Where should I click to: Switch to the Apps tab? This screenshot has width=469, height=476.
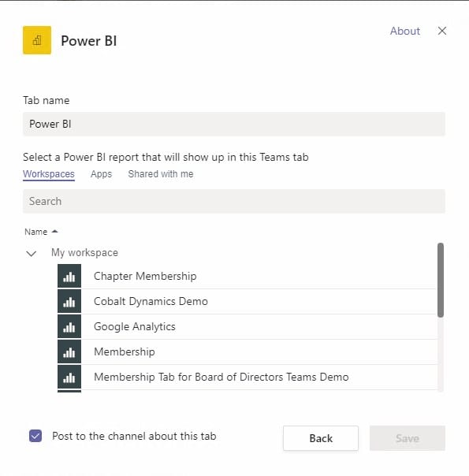click(x=102, y=174)
